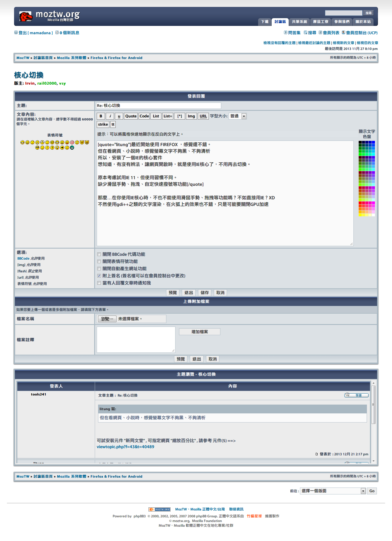The image size is (392, 541).
Task: Click the 送出 submit button below options
Action: tap(189, 293)
